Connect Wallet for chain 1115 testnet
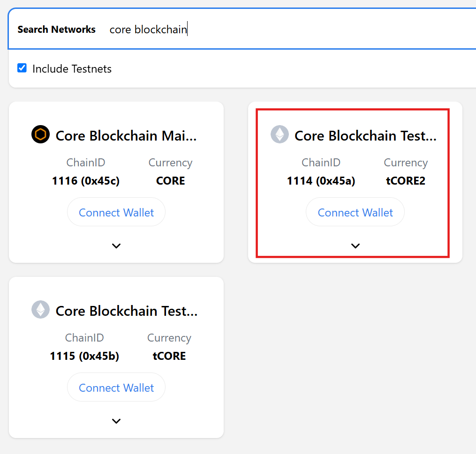 [116, 387]
